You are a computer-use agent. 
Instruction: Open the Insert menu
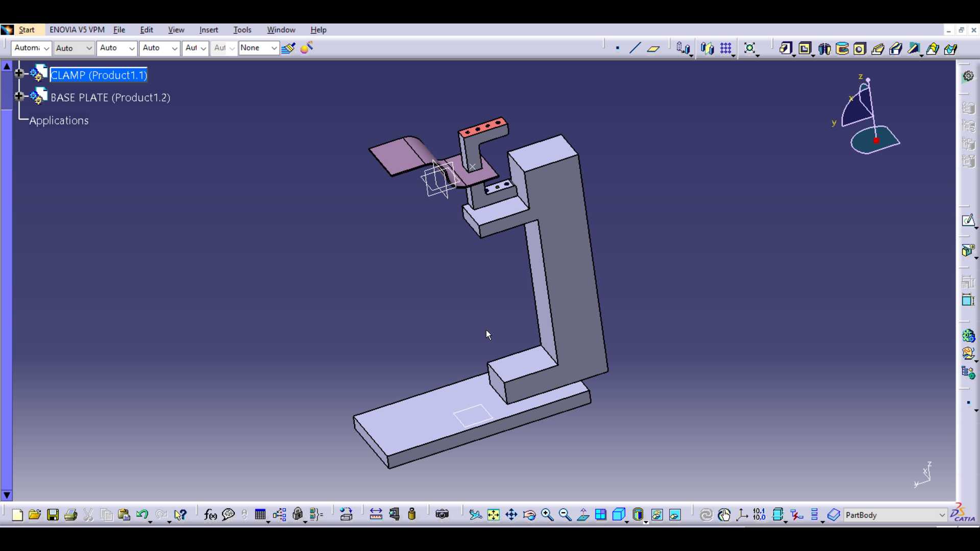(208, 30)
